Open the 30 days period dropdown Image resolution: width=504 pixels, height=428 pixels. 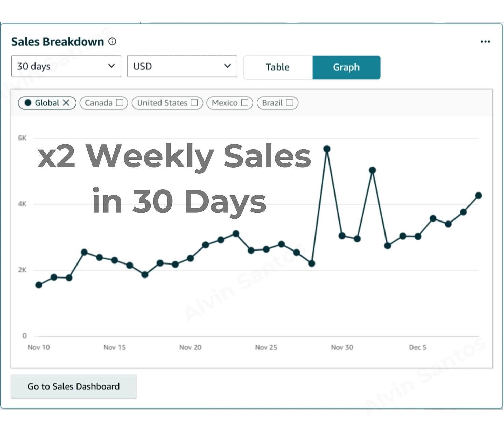66,66
